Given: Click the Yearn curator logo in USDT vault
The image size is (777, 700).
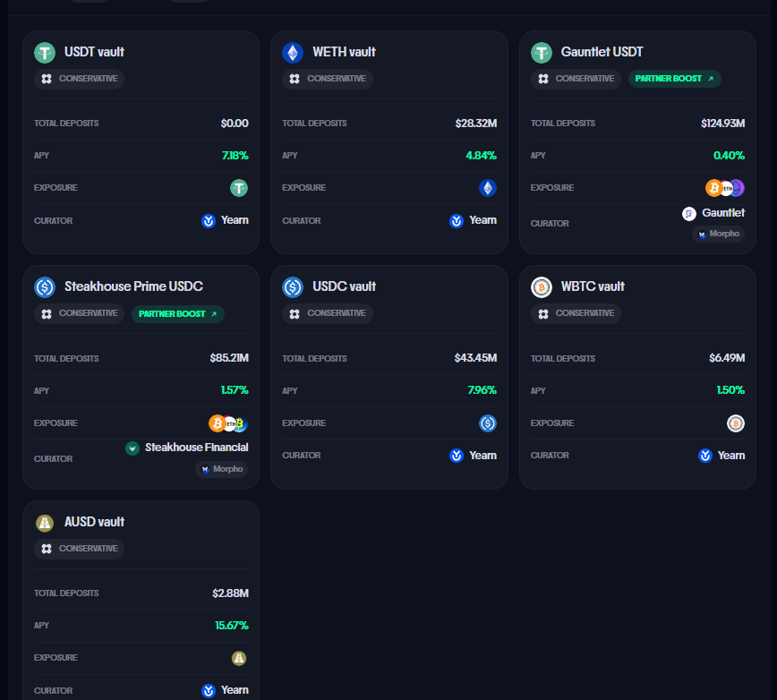Looking at the screenshot, I should pos(209,220).
